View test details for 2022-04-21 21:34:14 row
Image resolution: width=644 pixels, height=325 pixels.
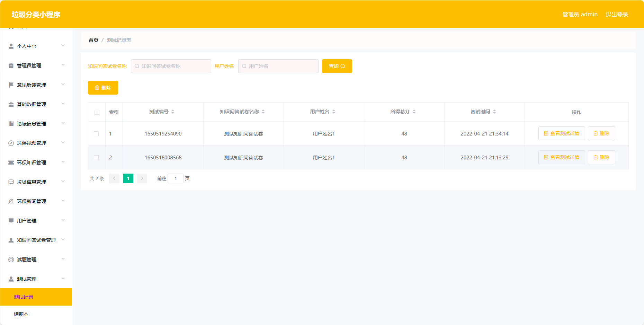click(562, 133)
